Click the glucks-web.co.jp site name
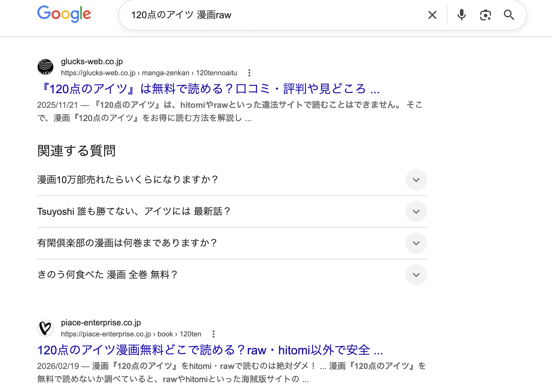 tap(92, 62)
